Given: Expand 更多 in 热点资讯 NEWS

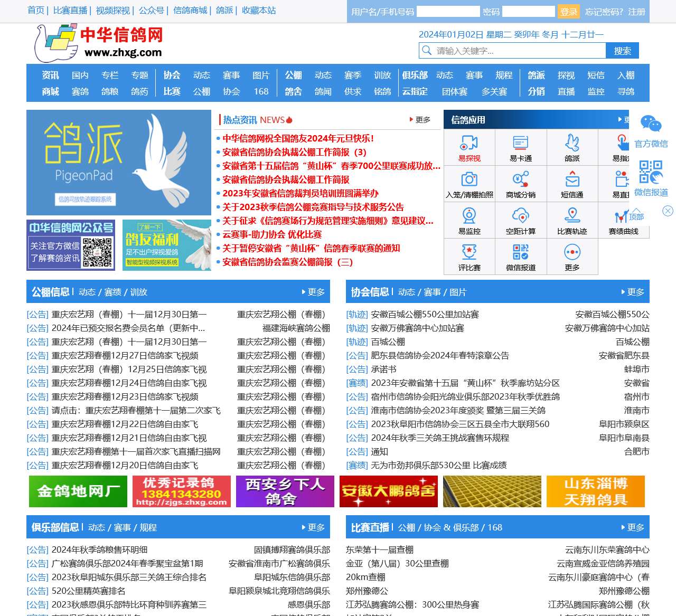Looking at the screenshot, I should [x=420, y=120].
